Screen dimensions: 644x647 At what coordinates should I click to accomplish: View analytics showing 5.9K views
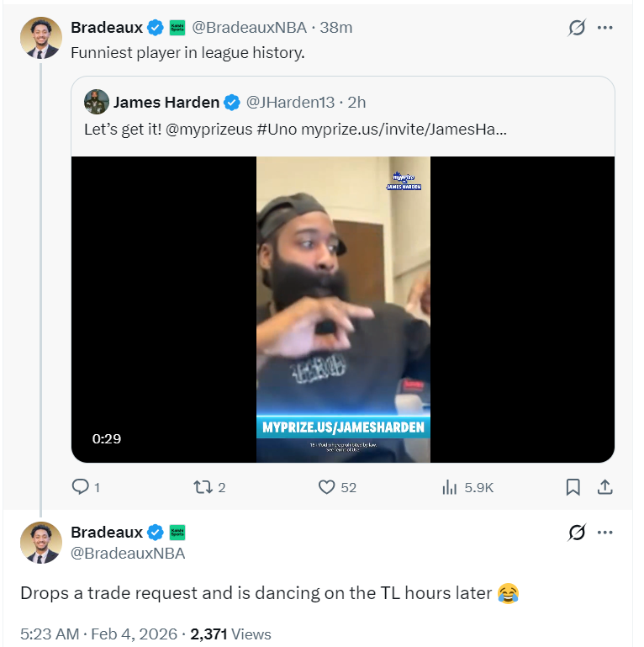click(x=450, y=486)
